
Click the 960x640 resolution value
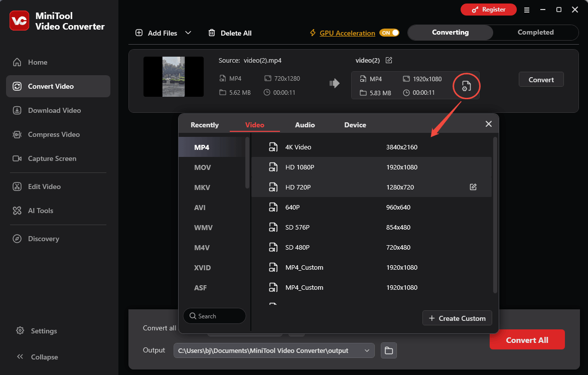(x=398, y=207)
